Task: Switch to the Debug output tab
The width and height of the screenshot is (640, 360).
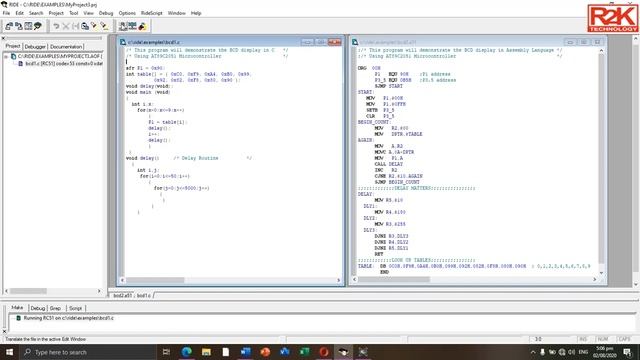Action: click(x=38, y=308)
